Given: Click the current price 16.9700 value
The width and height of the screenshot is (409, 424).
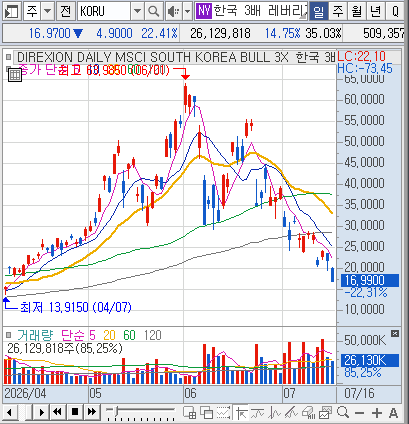Looking at the screenshot, I should pos(49,33).
